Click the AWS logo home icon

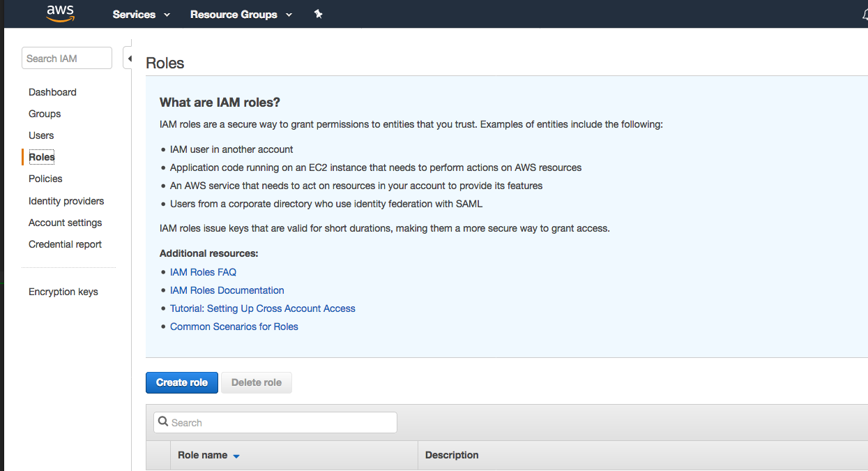(x=60, y=14)
